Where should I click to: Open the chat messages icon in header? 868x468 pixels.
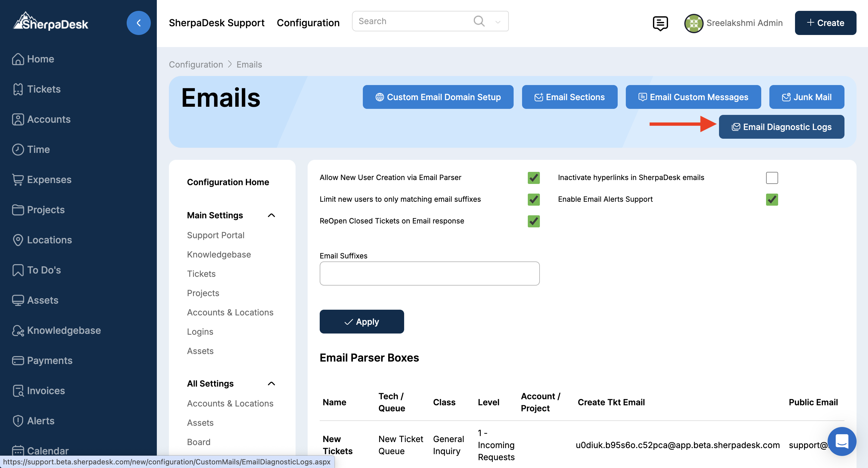coord(660,23)
